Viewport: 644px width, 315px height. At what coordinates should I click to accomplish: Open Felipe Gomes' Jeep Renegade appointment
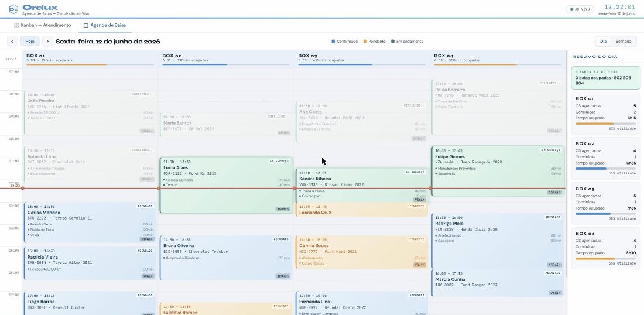coord(498,171)
